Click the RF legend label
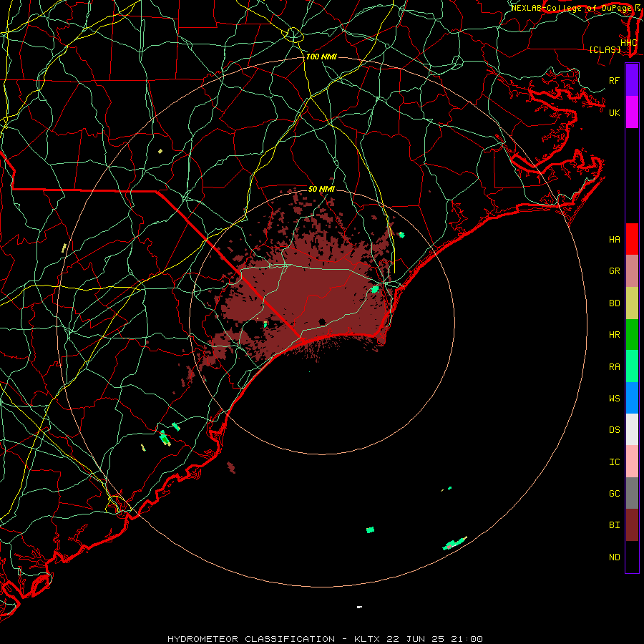644x644 pixels. click(614, 80)
